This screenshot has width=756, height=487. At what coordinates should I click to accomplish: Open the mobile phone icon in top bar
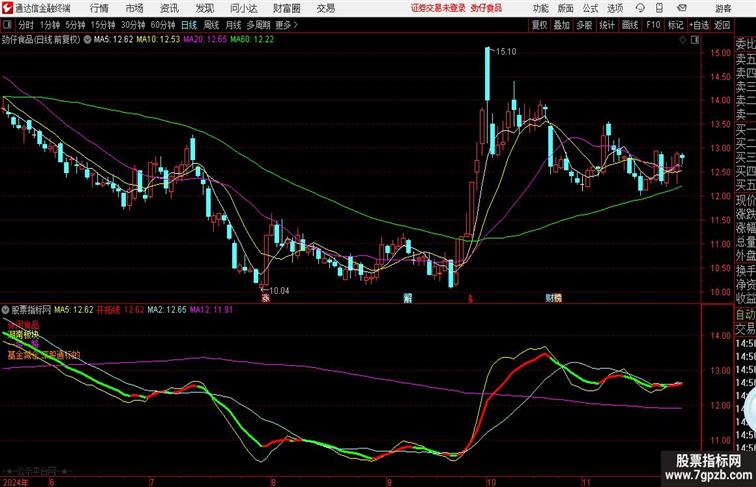pos(660,8)
